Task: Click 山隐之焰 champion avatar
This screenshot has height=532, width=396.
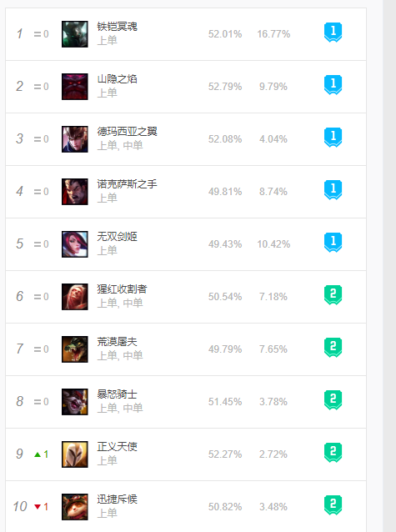Action: point(75,87)
